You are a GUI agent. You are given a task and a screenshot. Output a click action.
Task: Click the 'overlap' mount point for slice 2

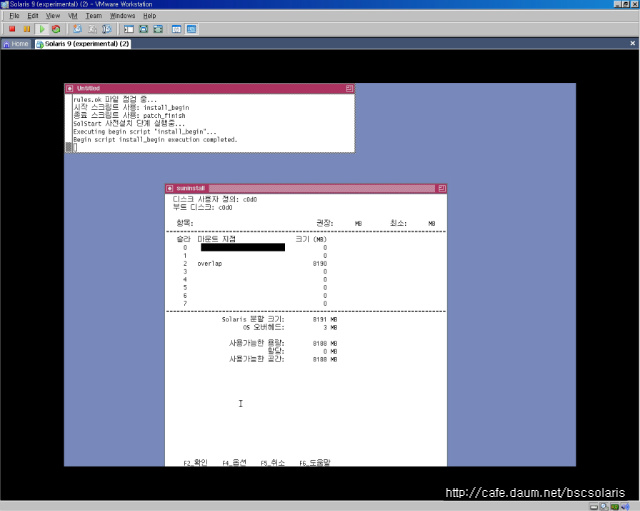(x=210, y=264)
